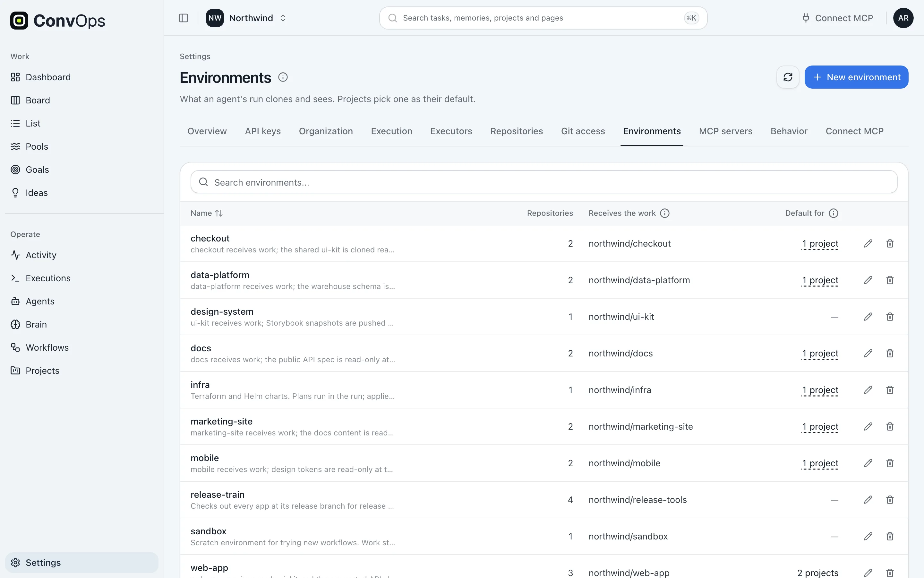Open the 1 project link for infra
The image size is (924, 578).
820,390
